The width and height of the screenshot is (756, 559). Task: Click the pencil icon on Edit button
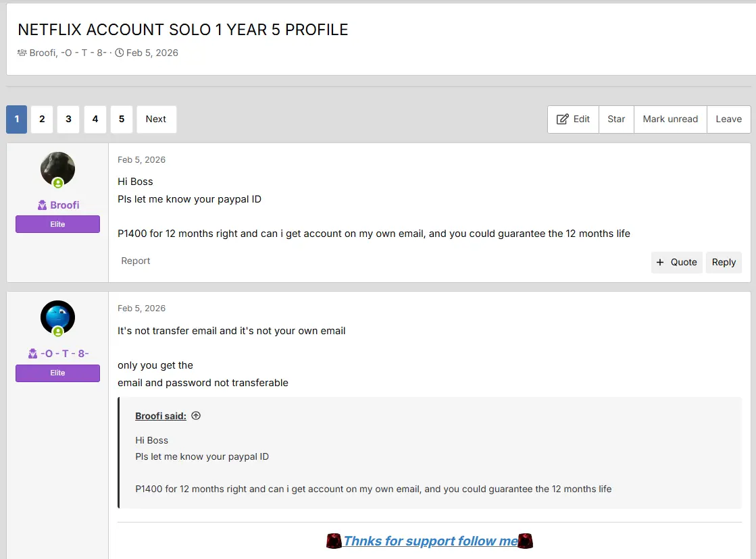pos(562,119)
